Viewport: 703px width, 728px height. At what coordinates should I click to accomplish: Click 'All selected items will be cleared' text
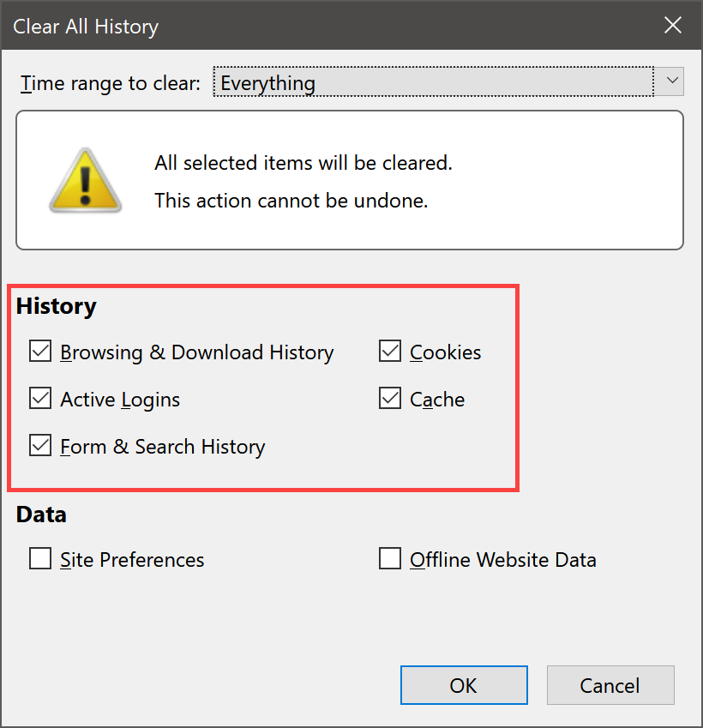[303, 163]
